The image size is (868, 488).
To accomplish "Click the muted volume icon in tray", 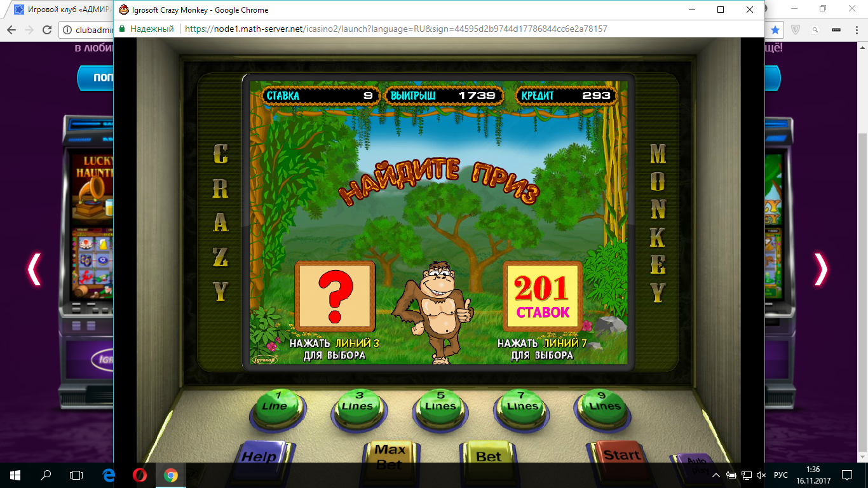I will (762, 475).
